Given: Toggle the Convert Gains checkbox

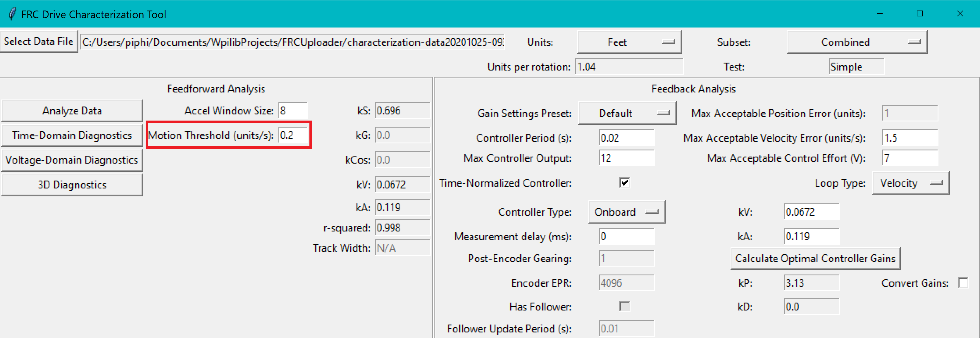Looking at the screenshot, I should (x=963, y=283).
